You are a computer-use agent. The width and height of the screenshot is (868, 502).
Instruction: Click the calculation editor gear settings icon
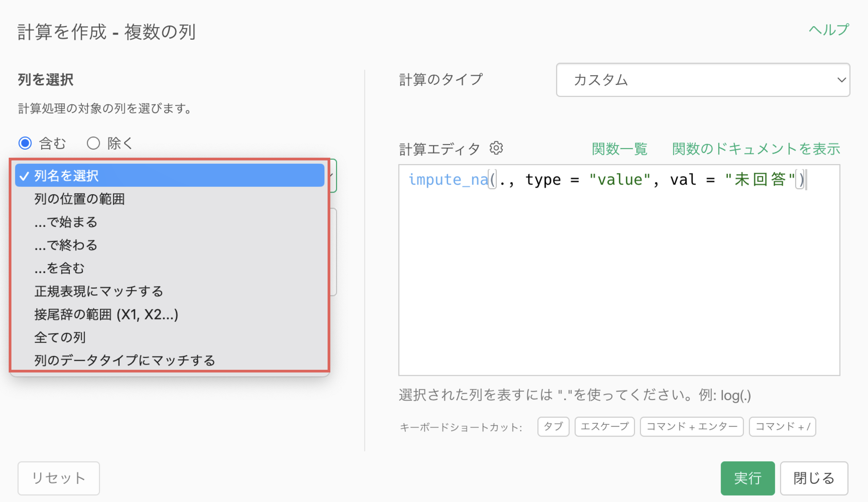point(496,148)
